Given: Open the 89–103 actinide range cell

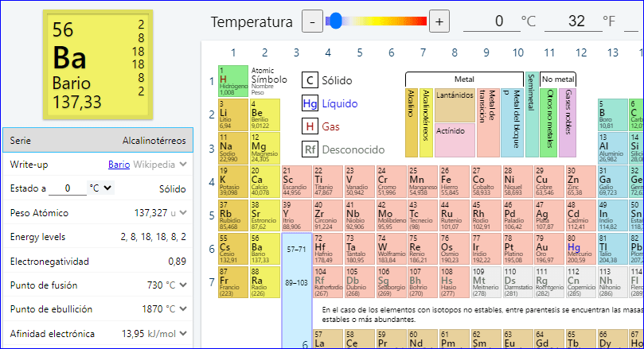Looking at the screenshot, I should [x=297, y=282].
